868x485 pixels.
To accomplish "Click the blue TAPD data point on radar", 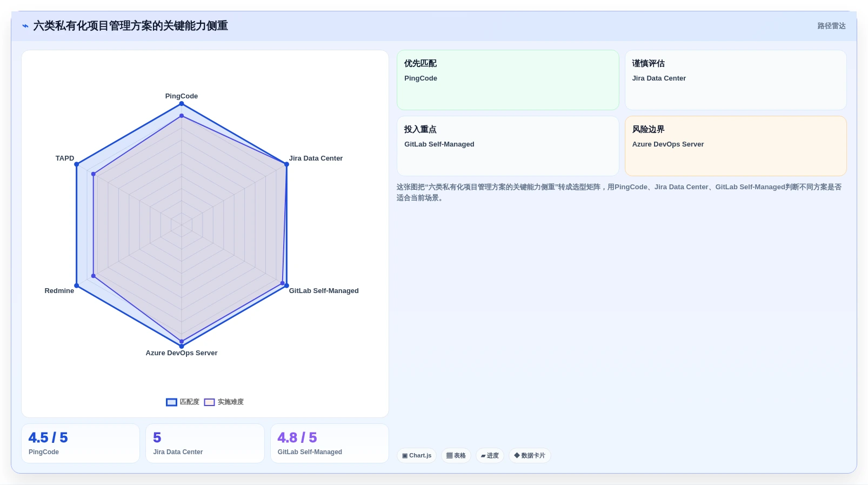I will click(x=77, y=164).
